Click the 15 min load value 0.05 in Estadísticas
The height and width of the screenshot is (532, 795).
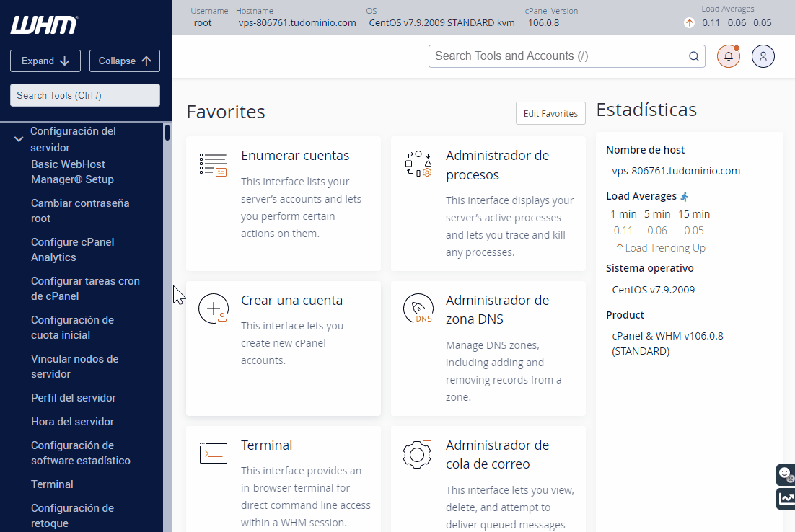point(693,231)
